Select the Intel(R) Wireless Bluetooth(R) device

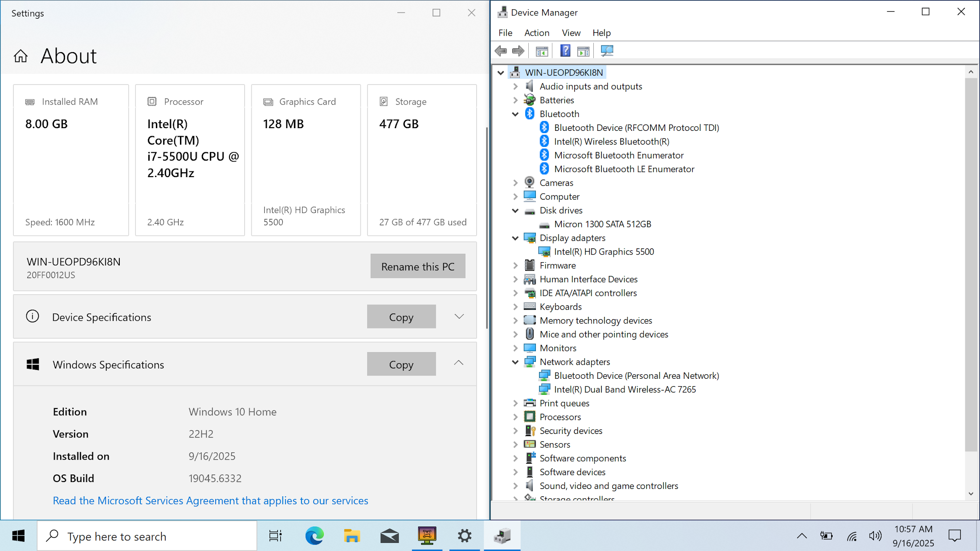(612, 142)
